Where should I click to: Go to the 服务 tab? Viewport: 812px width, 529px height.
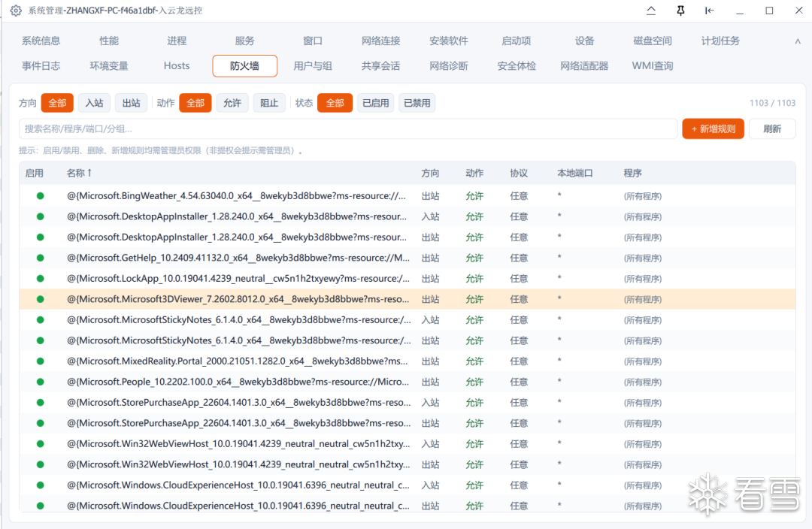click(x=244, y=41)
